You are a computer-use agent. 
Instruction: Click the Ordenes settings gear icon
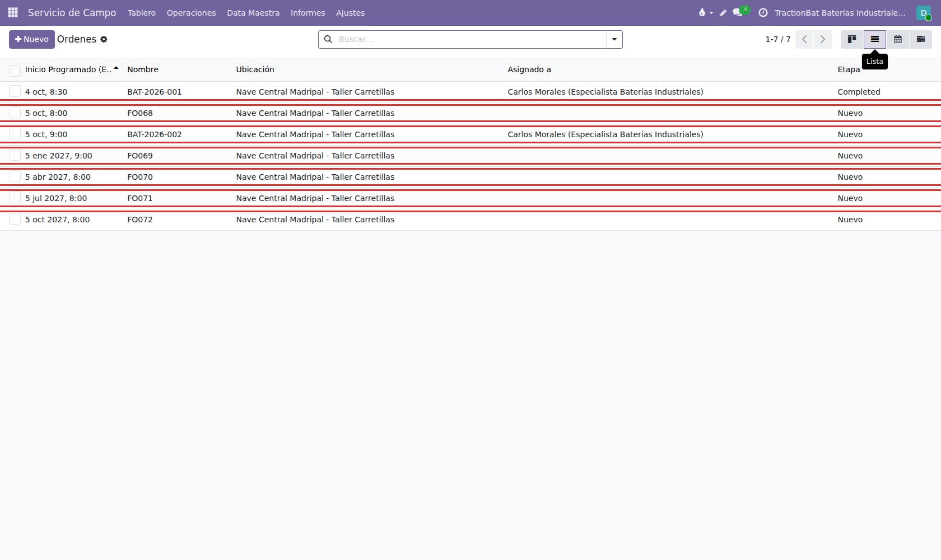pos(104,39)
